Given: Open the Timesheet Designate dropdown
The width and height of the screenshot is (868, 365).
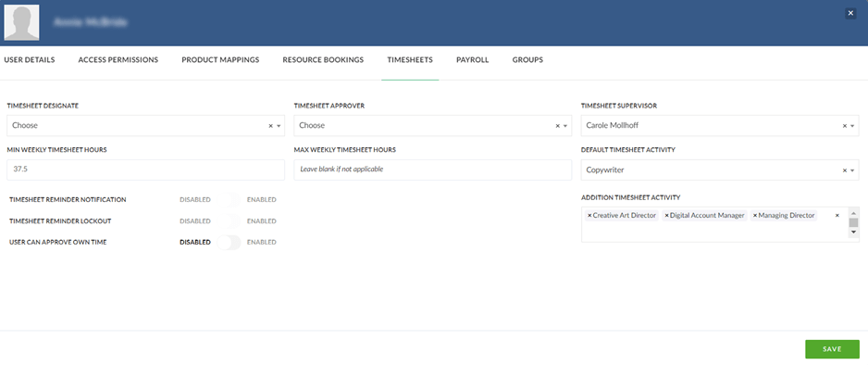Looking at the screenshot, I should (x=145, y=126).
